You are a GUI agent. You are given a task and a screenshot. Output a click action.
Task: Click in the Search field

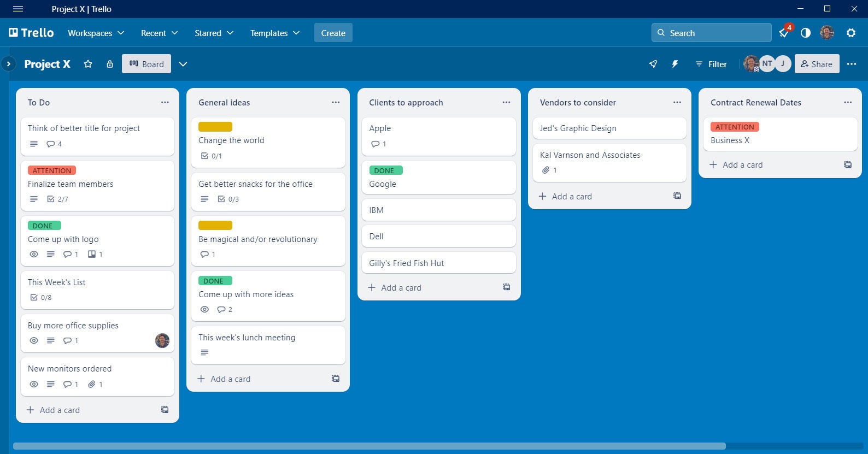tap(711, 33)
